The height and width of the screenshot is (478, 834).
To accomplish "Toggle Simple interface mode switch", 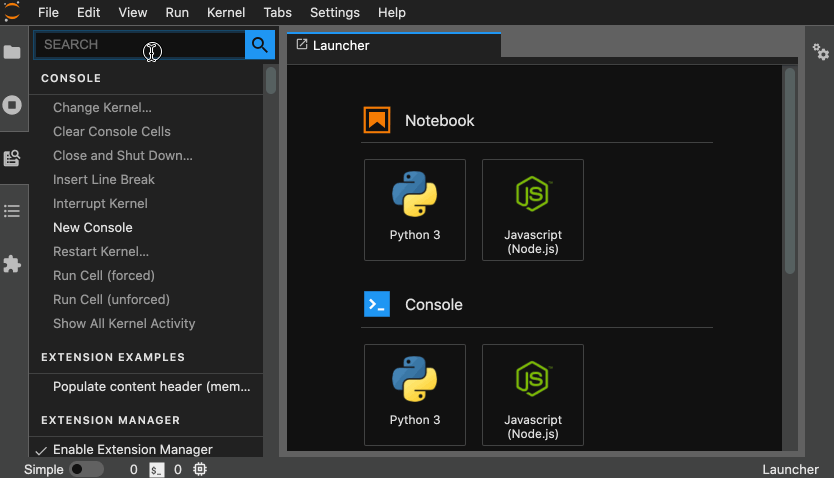I will point(86,469).
